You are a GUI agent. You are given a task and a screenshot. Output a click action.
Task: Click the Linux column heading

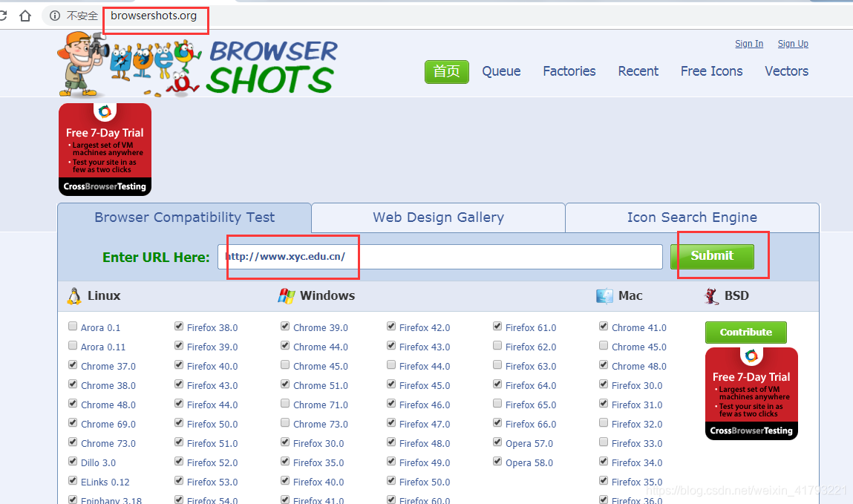tap(104, 295)
